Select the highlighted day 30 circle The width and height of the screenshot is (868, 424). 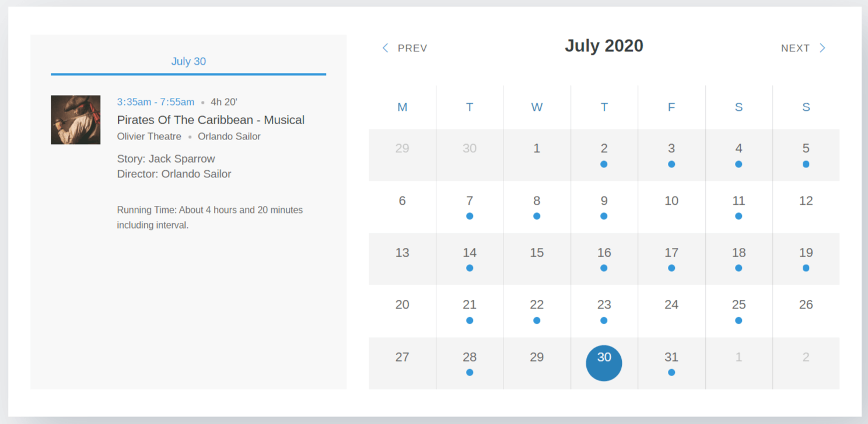[604, 362]
